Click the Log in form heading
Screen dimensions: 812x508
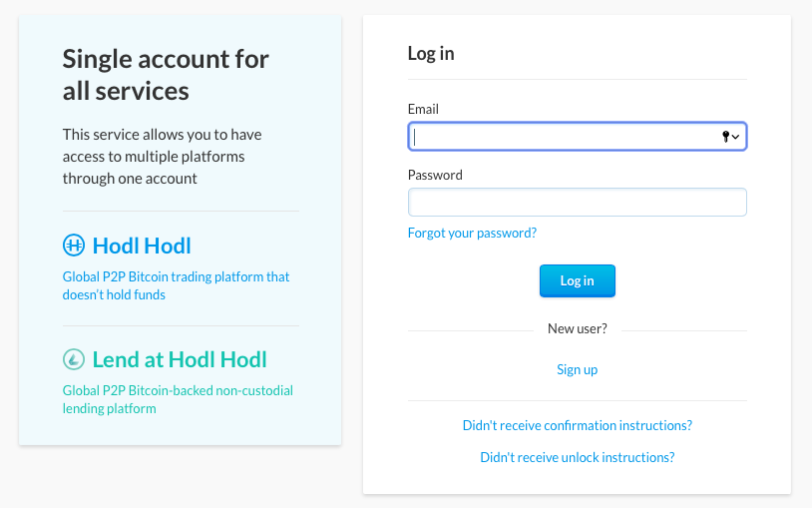click(x=431, y=54)
